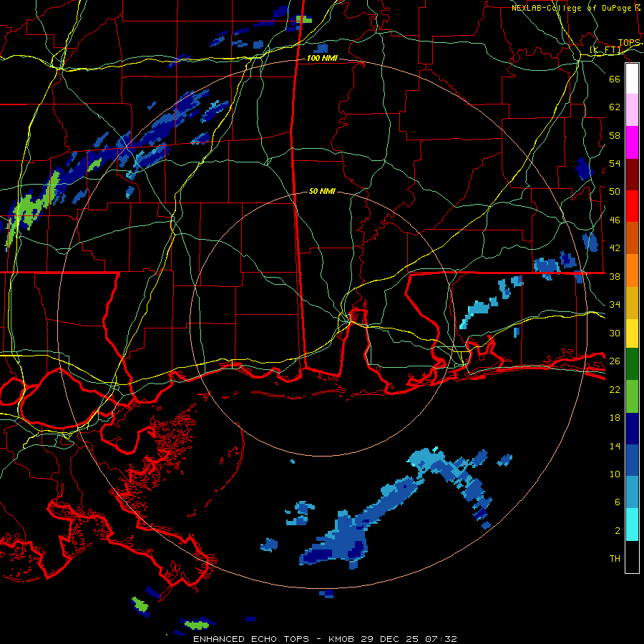Click legend value "66"

tap(615, 79)
